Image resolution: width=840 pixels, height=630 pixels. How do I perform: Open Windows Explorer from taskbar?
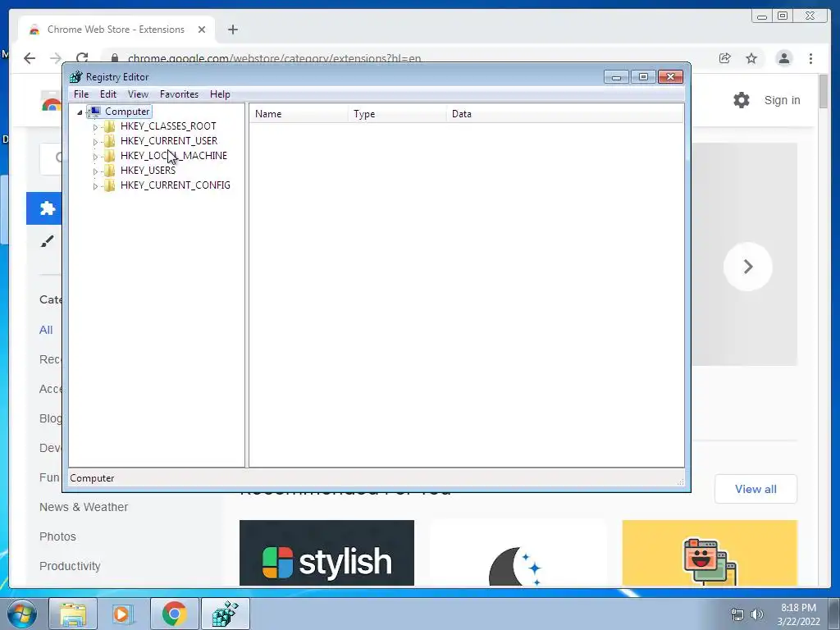73,614
